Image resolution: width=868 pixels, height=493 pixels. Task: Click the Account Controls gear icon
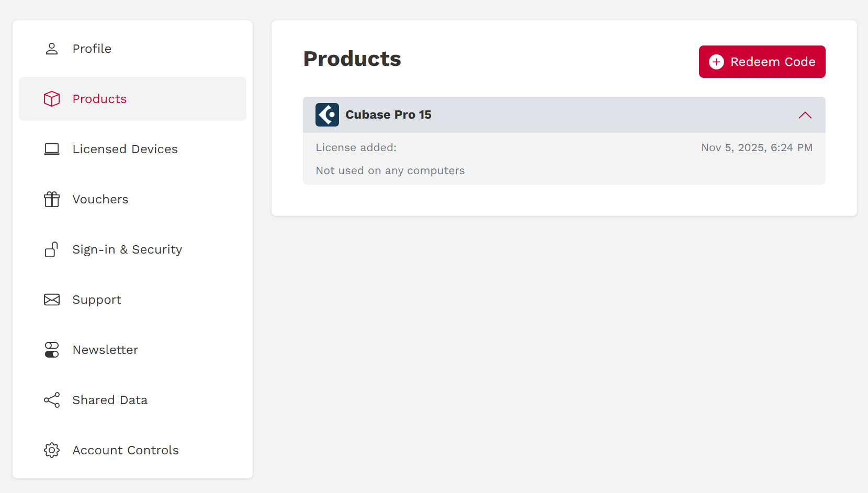52,450
